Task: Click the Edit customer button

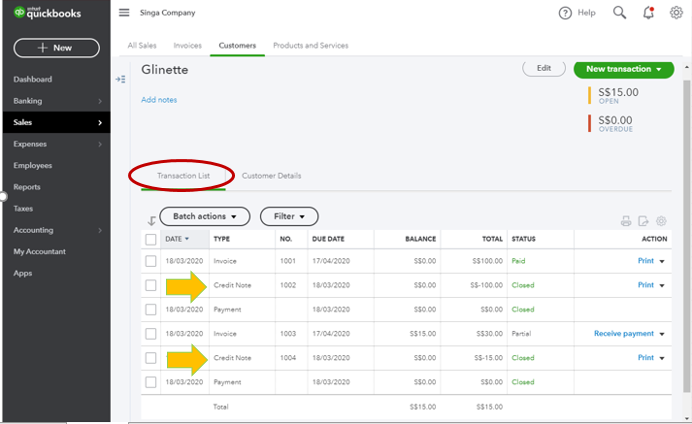Action: (x=544, y=68)
